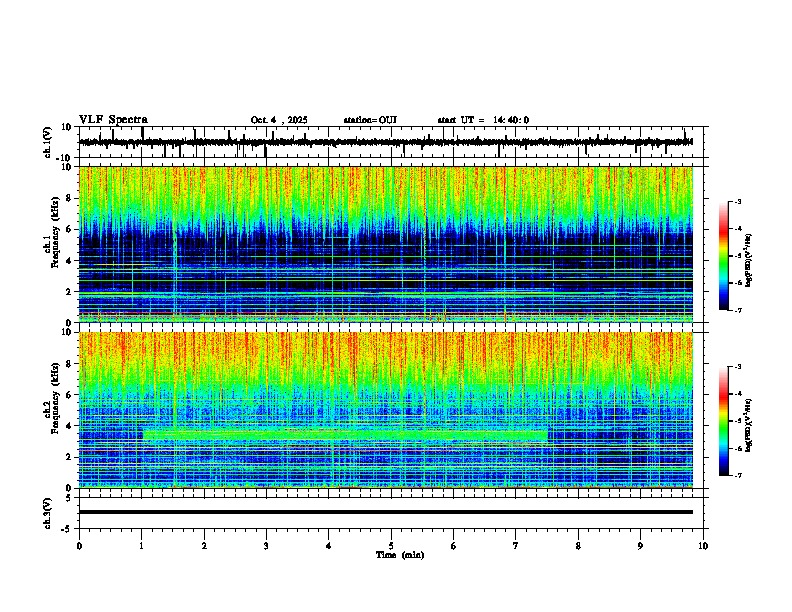The height and width of the screenshot is (612, 792).
Task: Click the "start UT = 14:40: 0" header text
Action: (483, 120)
